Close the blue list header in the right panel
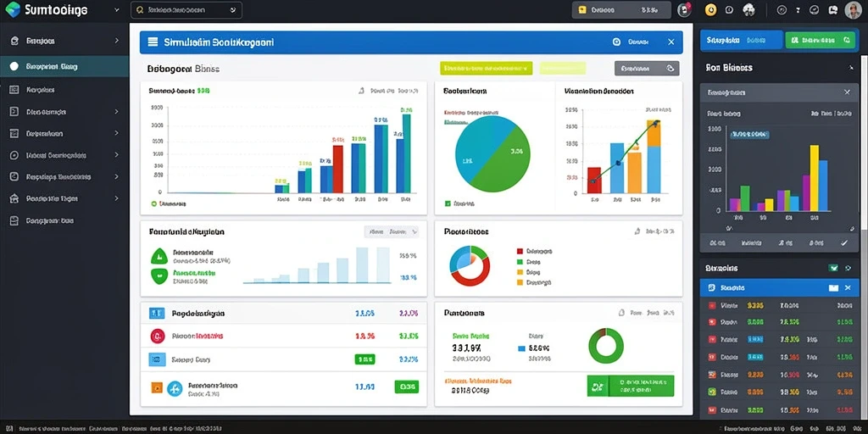Screen dimensions: 868x434 point(848,288)
